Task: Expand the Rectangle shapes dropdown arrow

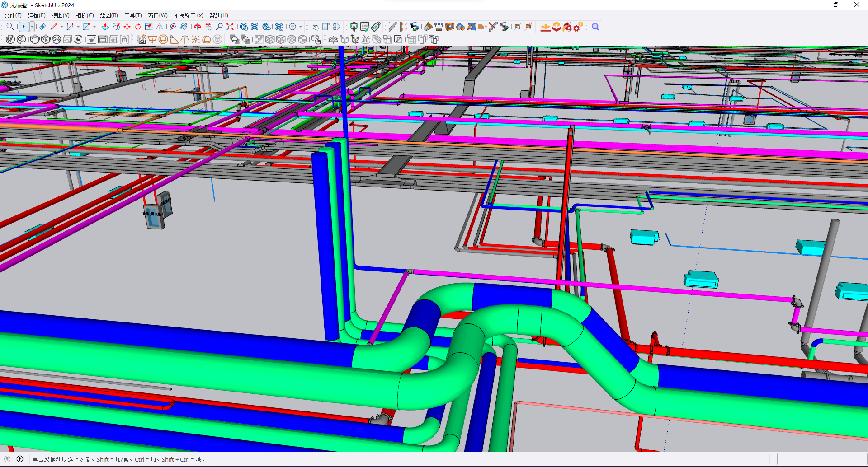Action: [x=94, y=27]
